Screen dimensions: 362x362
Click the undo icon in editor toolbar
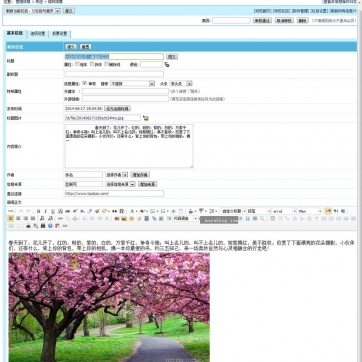point(21,211)
